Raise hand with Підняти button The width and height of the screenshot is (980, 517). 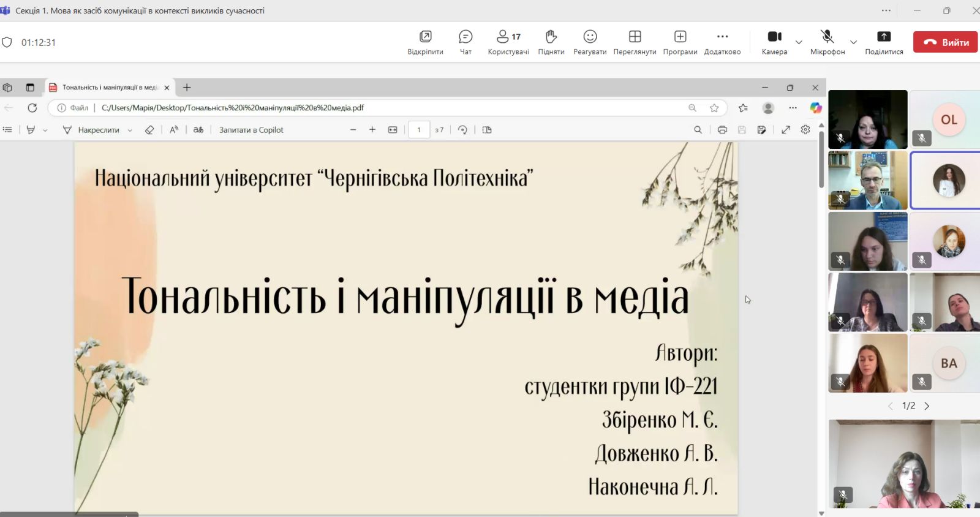[551, 42]
